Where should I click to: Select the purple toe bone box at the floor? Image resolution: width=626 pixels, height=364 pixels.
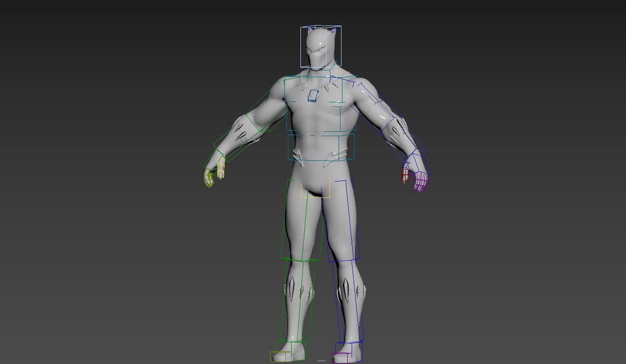tap(340, 358)
